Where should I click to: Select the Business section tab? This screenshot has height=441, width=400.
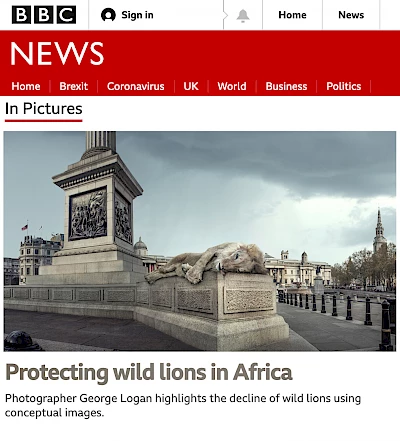click(x=286, y=86)
